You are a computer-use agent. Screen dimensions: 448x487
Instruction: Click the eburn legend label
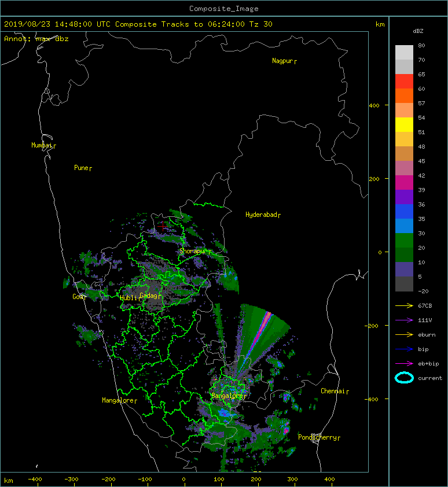[x=427, y=335]
